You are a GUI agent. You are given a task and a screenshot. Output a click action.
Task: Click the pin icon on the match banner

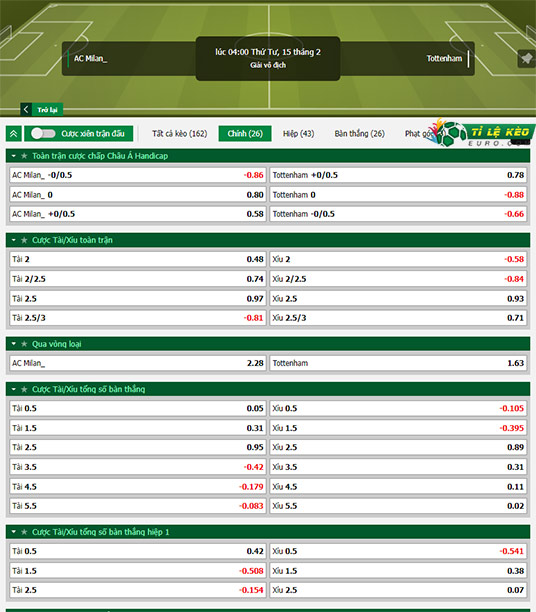[526, 59]
